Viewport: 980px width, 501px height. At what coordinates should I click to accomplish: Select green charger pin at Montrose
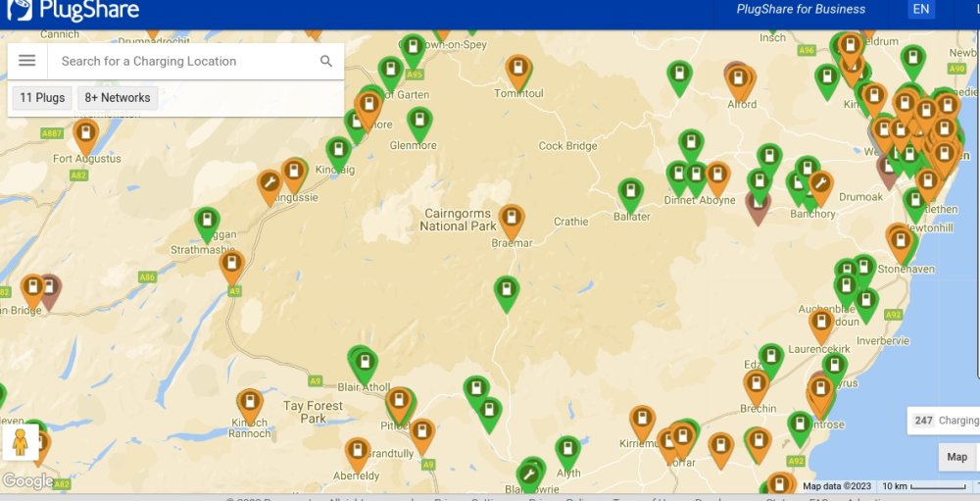[x=800, y=426]
